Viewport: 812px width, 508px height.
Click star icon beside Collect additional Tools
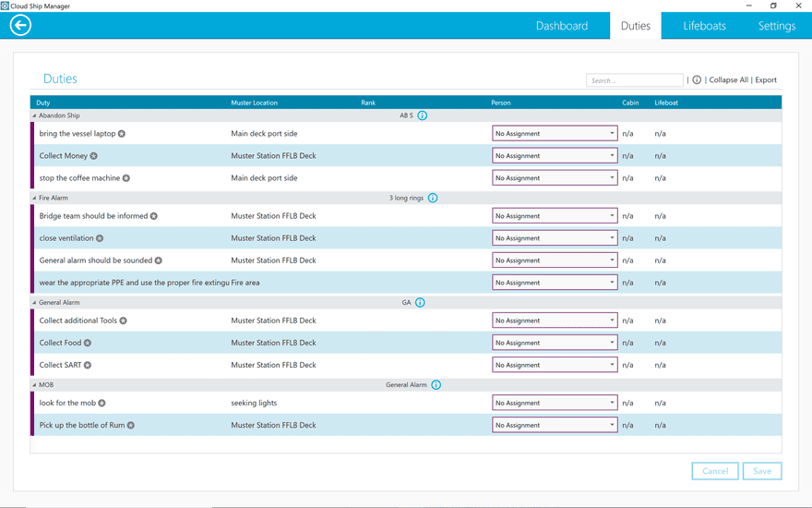point(124,321)
